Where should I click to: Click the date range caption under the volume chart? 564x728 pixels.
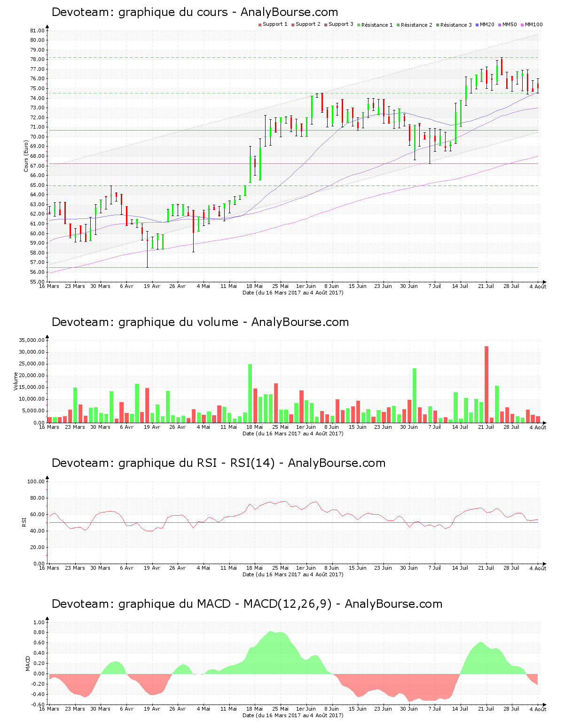coord(293,434)
